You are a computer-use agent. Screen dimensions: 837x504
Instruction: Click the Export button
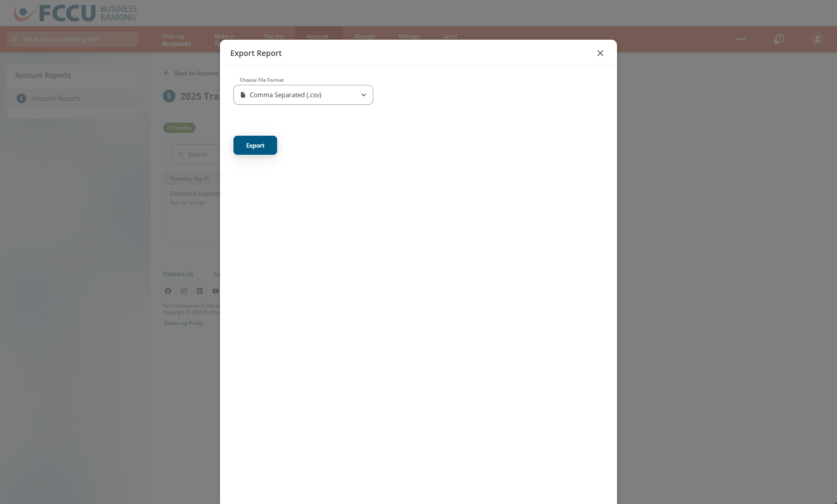pos(255,145)
